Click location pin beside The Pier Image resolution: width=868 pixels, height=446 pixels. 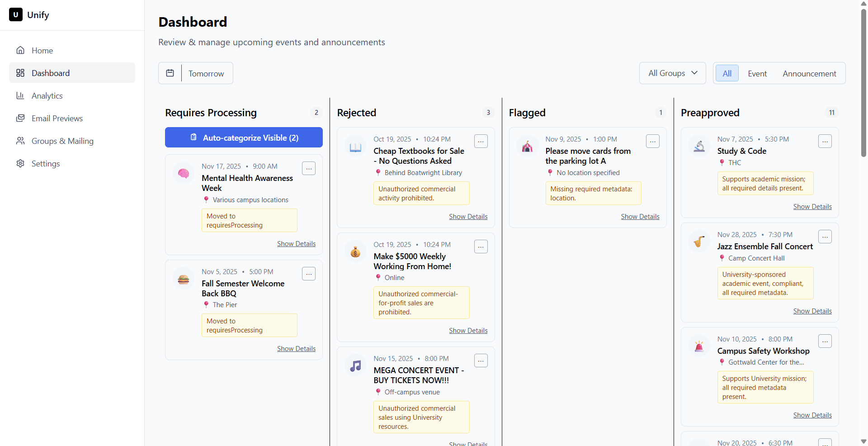point(206,304)
